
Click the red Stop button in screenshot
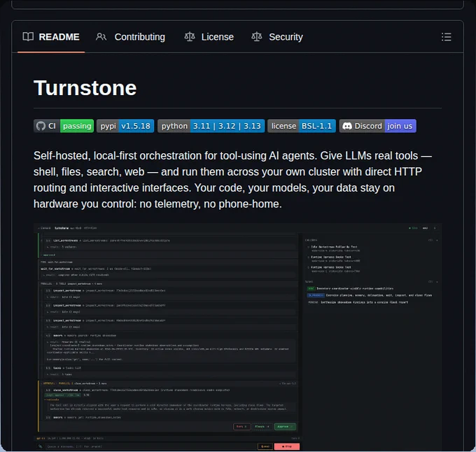(286, 446)
